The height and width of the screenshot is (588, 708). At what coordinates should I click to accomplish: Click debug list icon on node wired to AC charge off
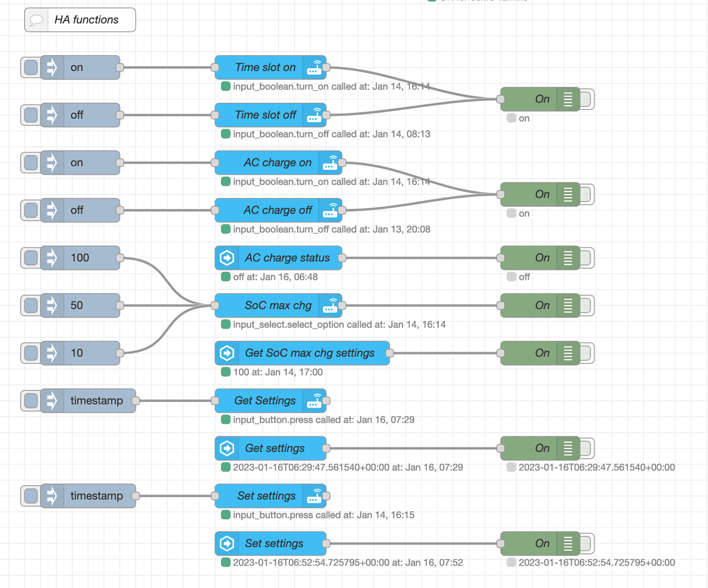[567, 194]
